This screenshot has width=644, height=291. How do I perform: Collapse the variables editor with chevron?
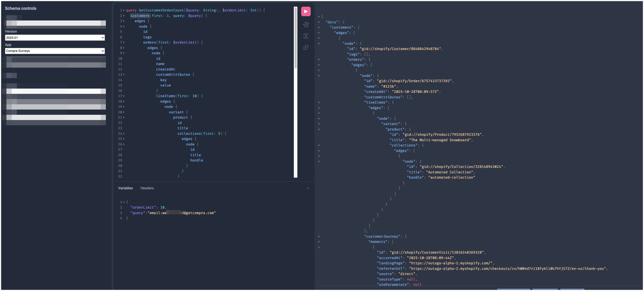click(x=308, y=188)
